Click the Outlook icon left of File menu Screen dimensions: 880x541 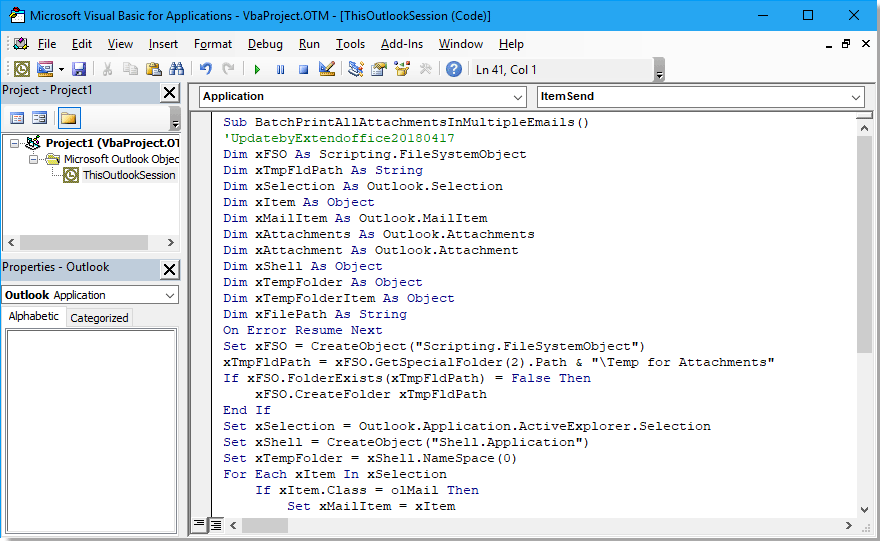(21, 44)
